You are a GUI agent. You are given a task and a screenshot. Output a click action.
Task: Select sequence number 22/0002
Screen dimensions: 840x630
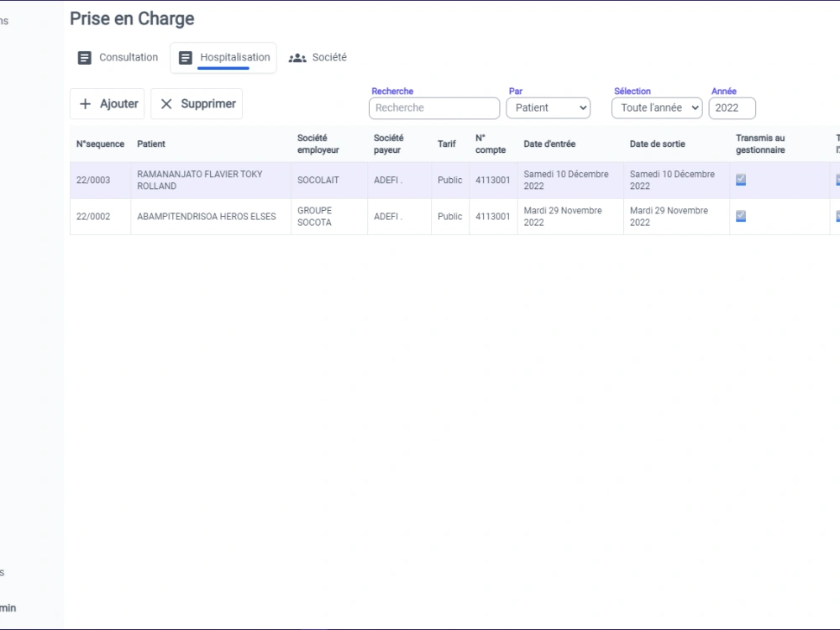click(x=93, y=217)
